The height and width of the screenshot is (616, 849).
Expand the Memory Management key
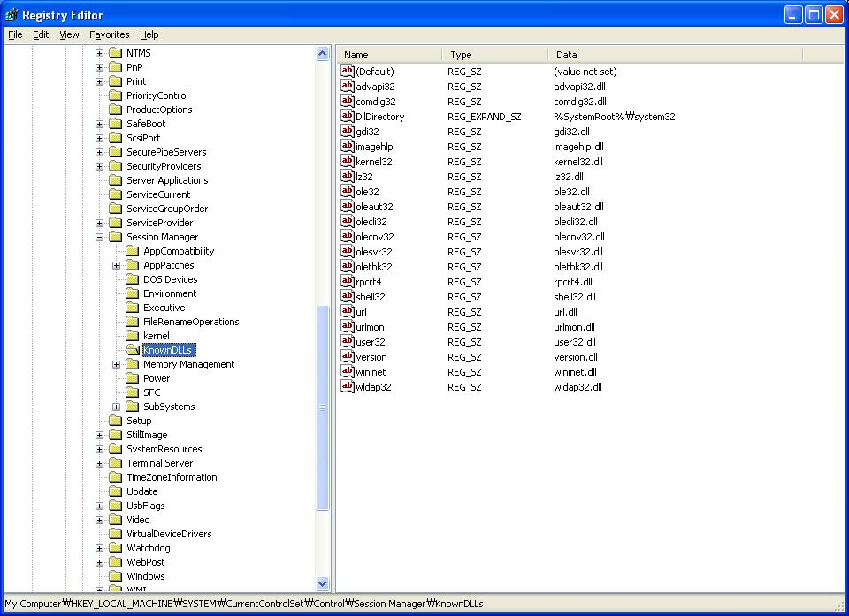point(116,364)
